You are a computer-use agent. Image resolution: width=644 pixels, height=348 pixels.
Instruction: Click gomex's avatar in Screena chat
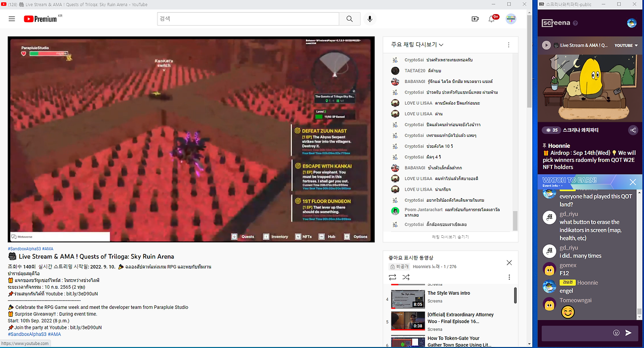pyautogui.click(x=549, y=270)
